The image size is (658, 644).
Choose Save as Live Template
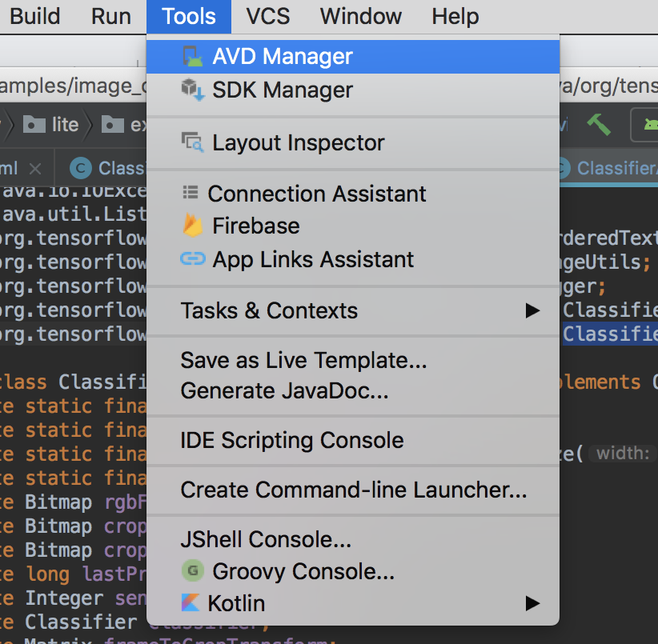303,360
